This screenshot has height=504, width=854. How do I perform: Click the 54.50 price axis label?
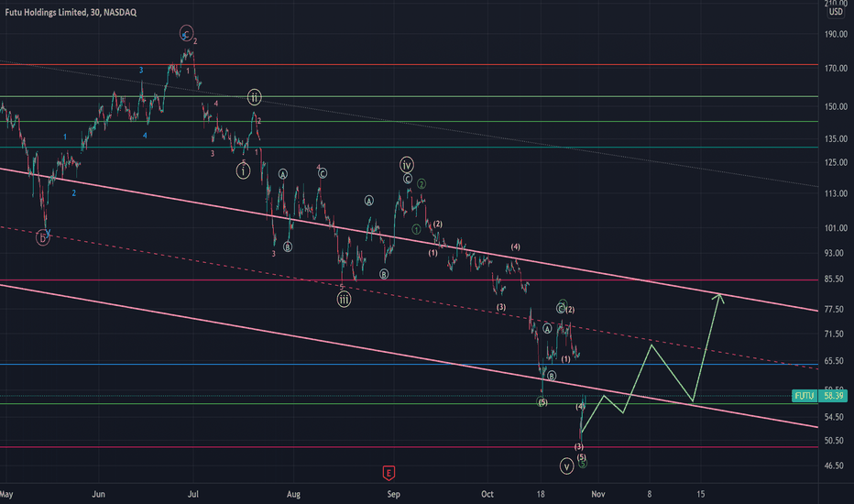point(836,417)
